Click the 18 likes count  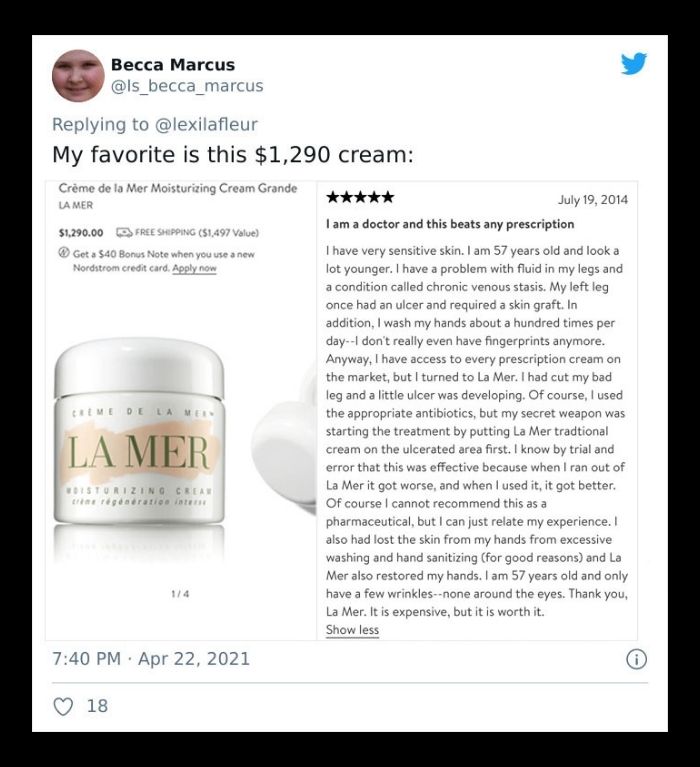pos(97,706)
